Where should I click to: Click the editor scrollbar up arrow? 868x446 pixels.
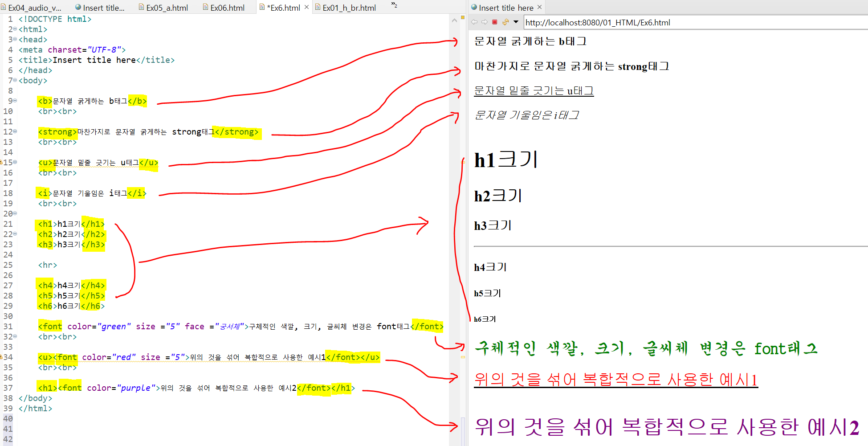[x=454, y=20]
